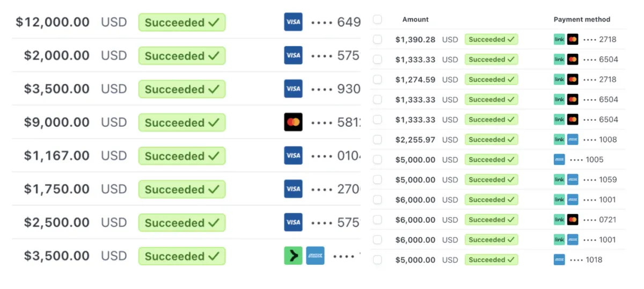Click the Succeeded badge on the $12,000.00 row

182,23
